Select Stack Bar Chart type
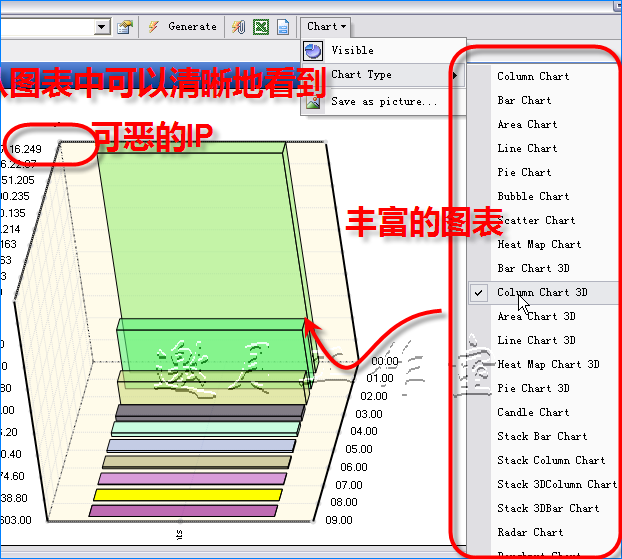This screenshot has height=559, width=622. tap(542, 436)
